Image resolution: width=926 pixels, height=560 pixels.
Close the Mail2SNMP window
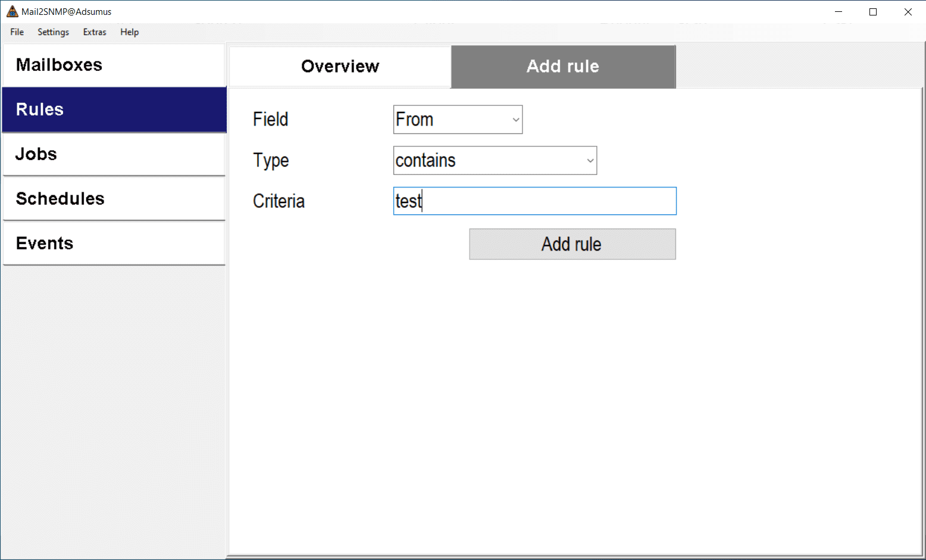tap(908, 12)
